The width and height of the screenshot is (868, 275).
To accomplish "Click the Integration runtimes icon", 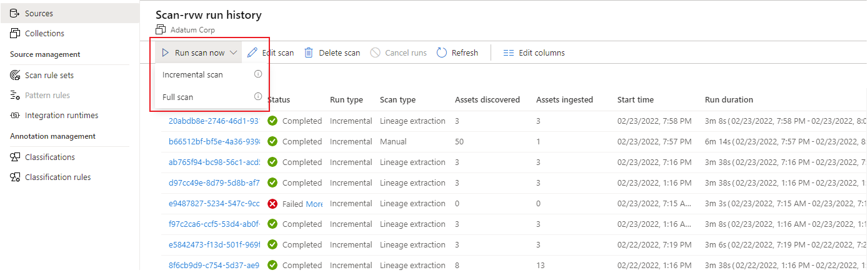I will click(x=15, y=115).
